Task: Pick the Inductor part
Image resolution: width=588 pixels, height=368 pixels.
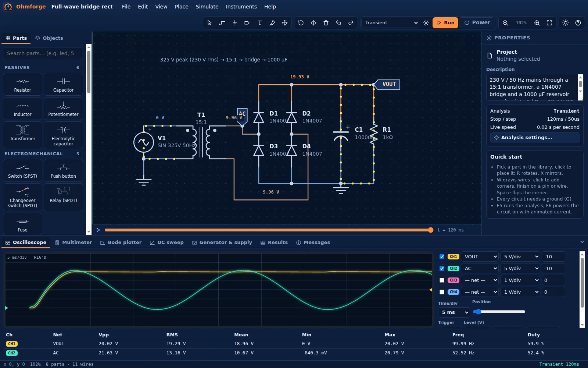Action: point(22,109)
